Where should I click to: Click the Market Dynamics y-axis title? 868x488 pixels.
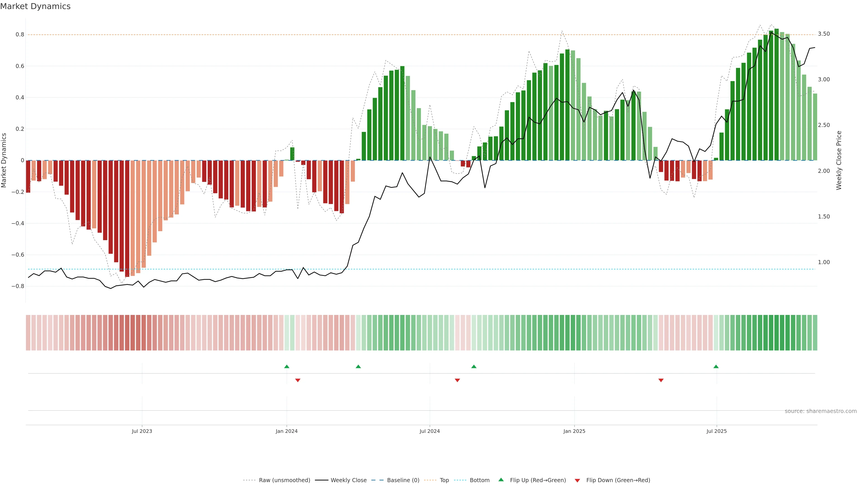point(4,160)
